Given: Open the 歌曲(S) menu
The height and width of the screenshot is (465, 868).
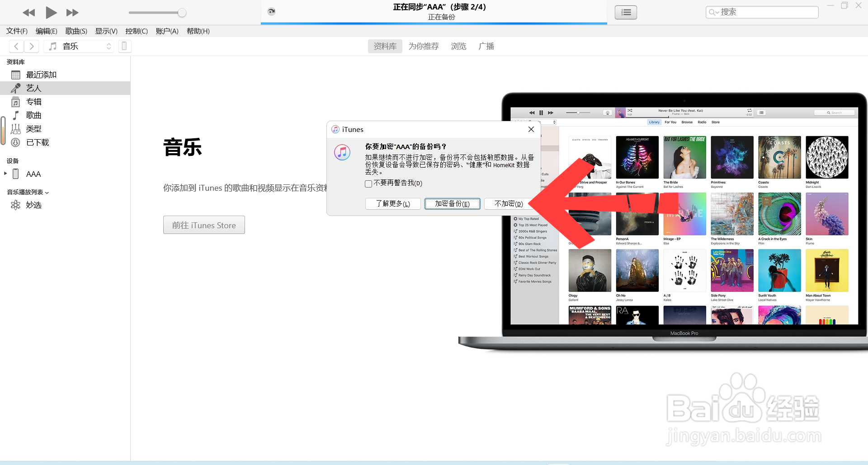Looking at the screenshot, I should coord(76,31).
